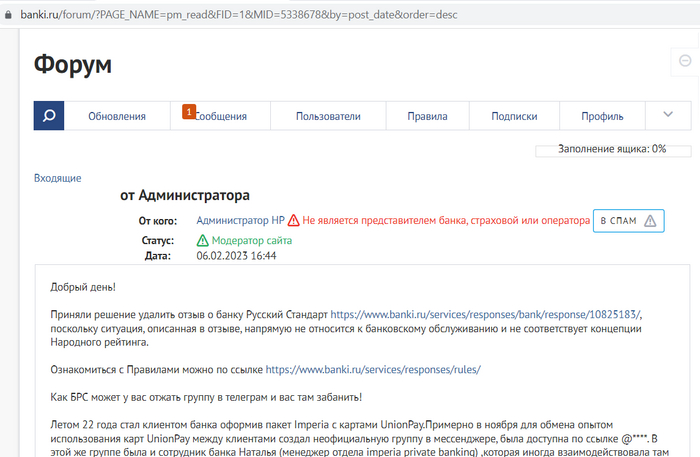Open the responses/rules link

click(373, 370)
